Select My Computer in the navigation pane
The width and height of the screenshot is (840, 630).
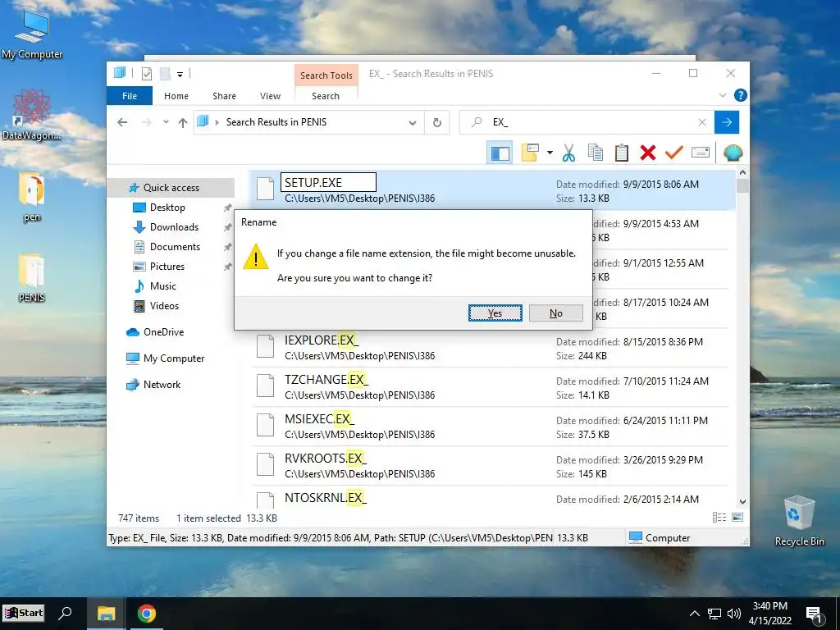click(174, 358)
